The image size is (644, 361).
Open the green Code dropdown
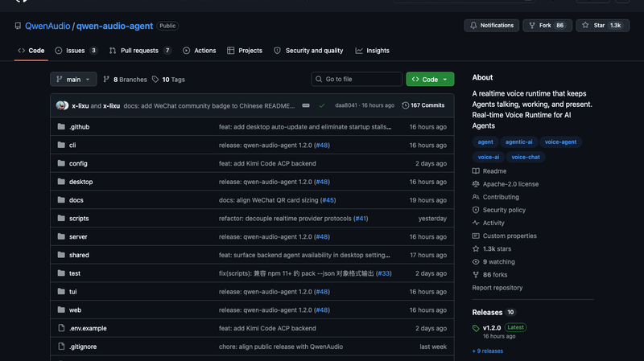430,79
